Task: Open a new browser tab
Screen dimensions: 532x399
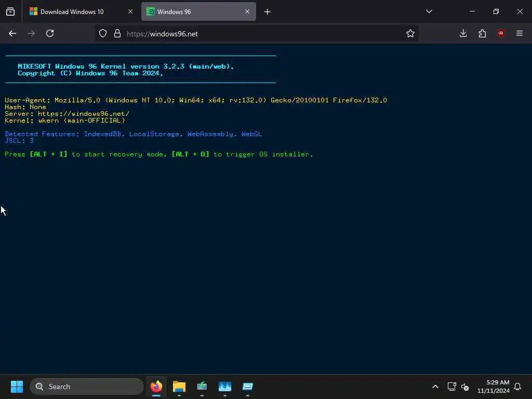Action: pyautogui.click(x=268, y=12)
